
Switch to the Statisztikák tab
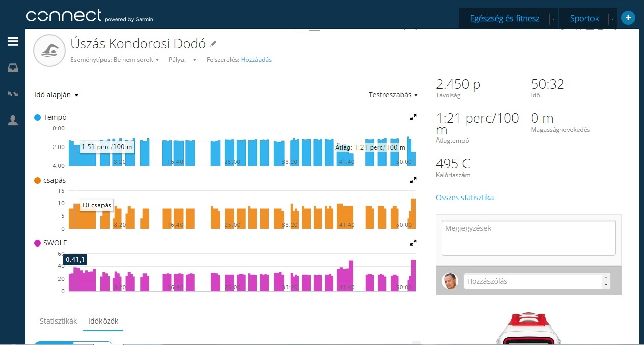(x=59, y=321)
